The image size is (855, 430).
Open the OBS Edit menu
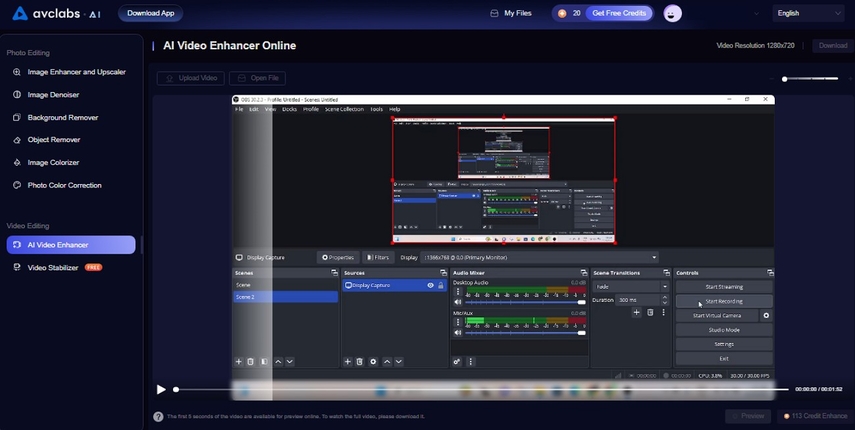[254, 109]
